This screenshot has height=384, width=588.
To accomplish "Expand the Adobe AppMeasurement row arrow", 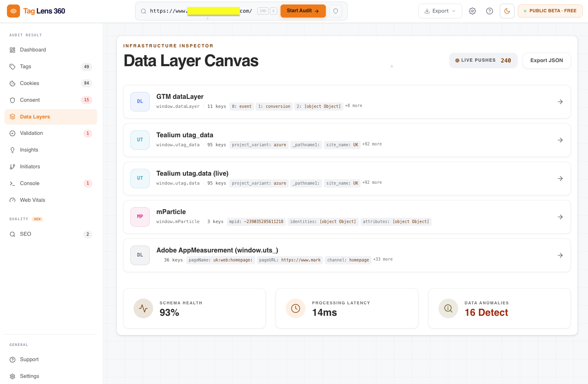I will [560, 255].
